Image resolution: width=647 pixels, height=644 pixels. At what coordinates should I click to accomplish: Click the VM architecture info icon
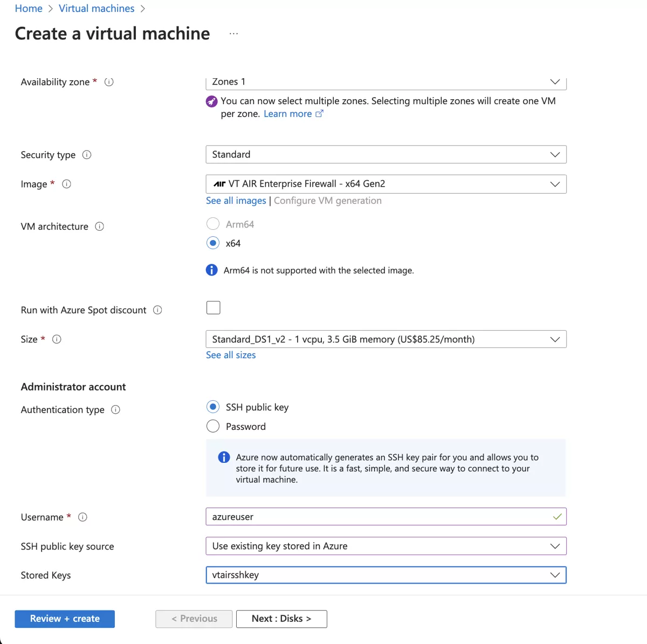pos(100,226)
